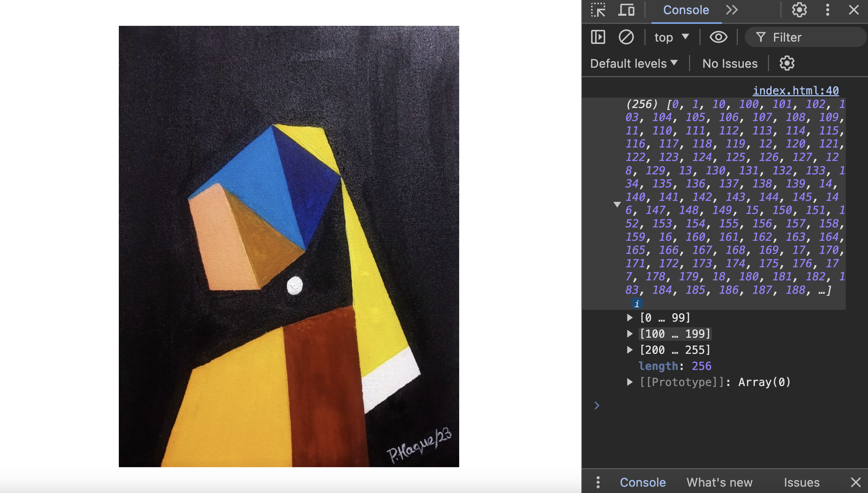Open the Default levels dropdown
This screenshot has height=493, width=868.
point(634,63)
